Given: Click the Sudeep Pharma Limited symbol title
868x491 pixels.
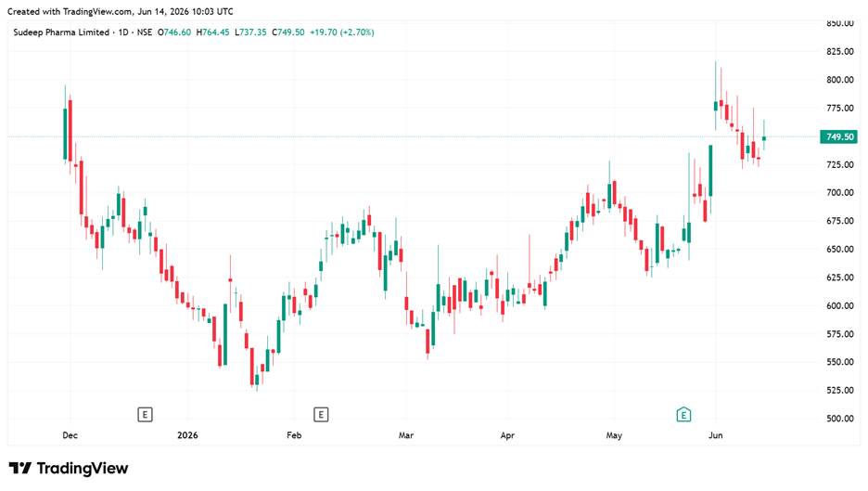Looking at the screenshot, I should (x=61, y=32).
